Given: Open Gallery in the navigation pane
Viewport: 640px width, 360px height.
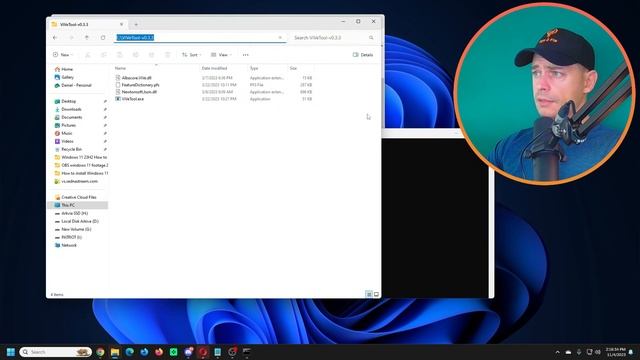Looking at the screenshot, I should tap(67, 77).
